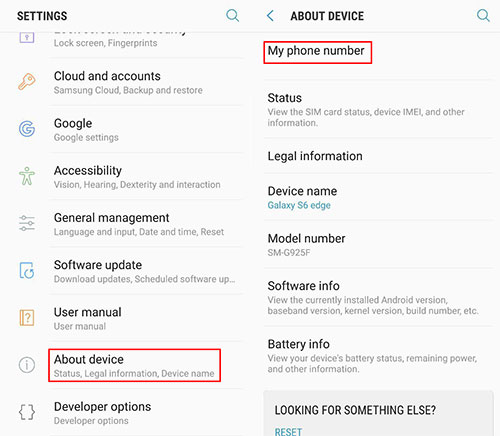This screenshot has width=500, height=436.
Task: Tap the Developer options curly braces icon
Action: point(27,412)
